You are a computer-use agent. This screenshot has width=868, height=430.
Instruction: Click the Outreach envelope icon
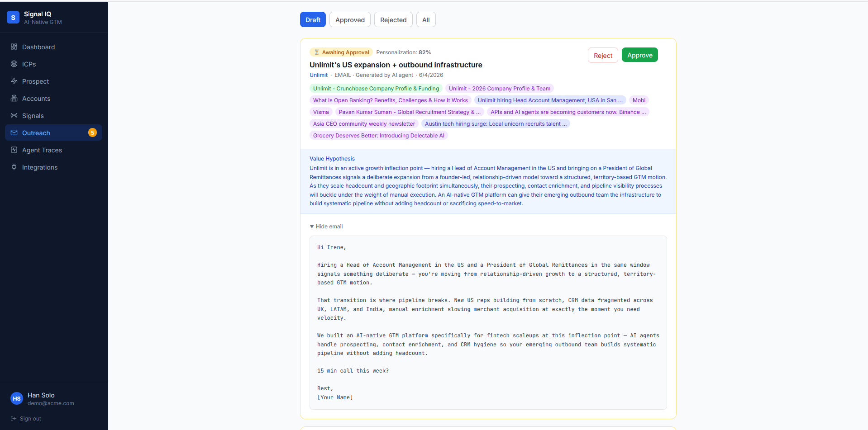tap(14, 132)
